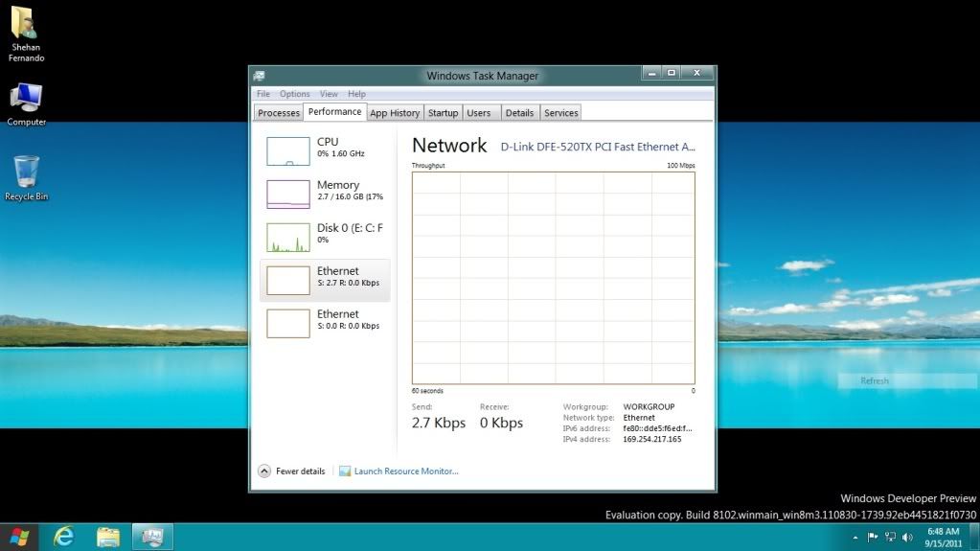The image size is (980, 551).
Task: Show hidden tray icons arrow
Action: [855, 538]
